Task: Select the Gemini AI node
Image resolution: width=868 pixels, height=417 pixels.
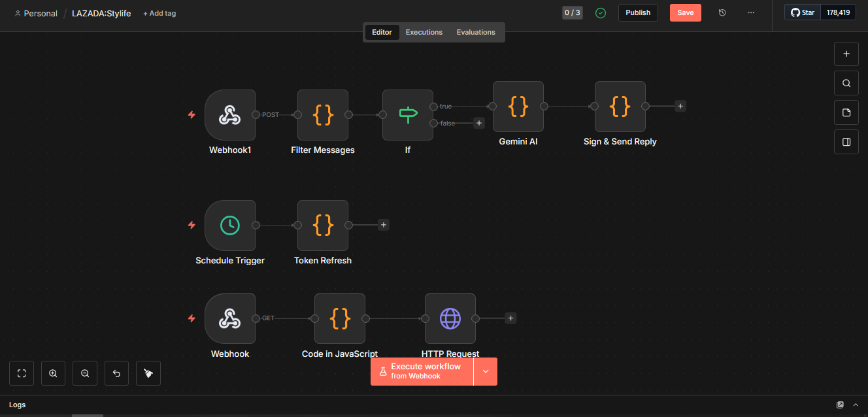Action: click(x=518, y=107)
